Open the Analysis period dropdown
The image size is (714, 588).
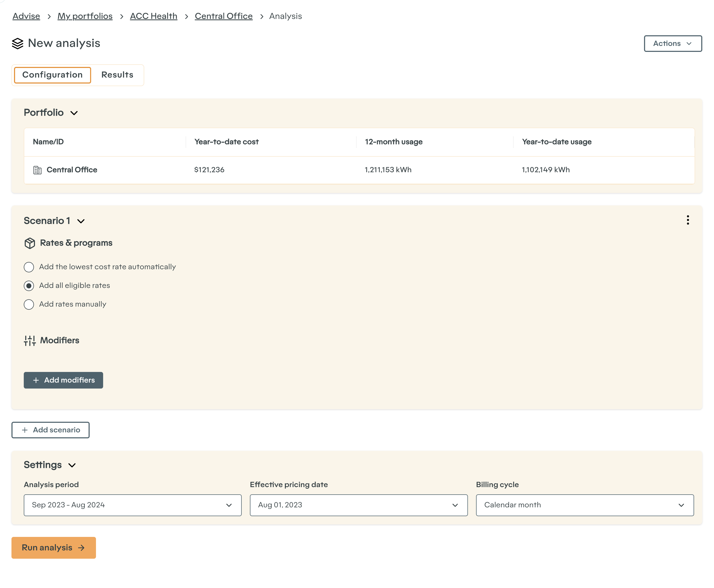point(132,505)
